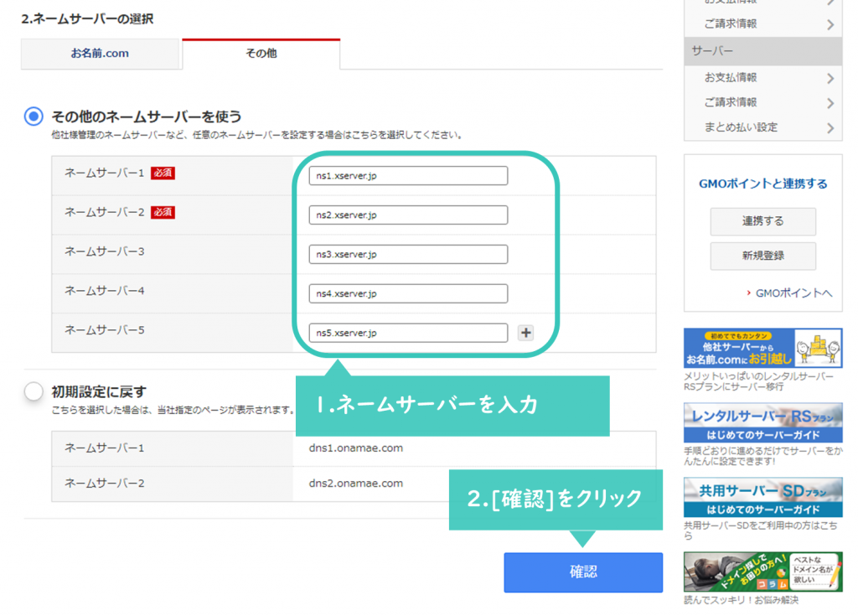858x616 pixels.
Task: Click 読んでスッキリ！お悩み解決 caption
Action: [741, 600]
